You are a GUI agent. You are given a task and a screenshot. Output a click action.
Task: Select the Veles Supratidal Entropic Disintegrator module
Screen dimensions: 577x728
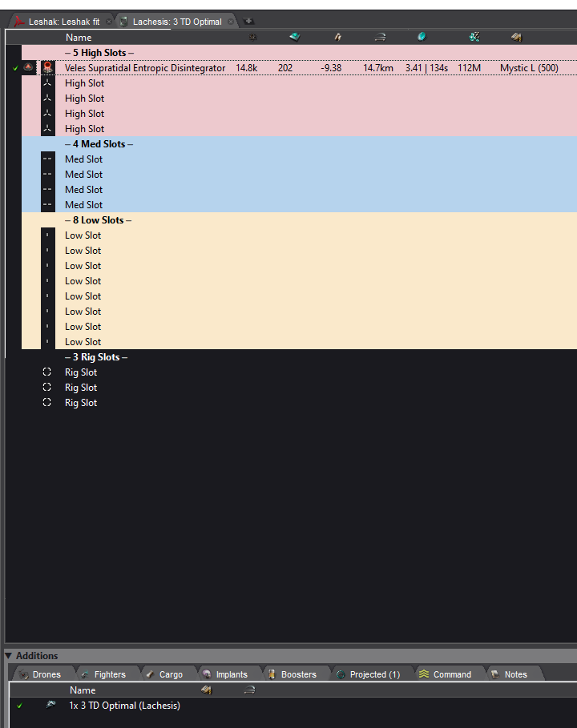(145, 68)
